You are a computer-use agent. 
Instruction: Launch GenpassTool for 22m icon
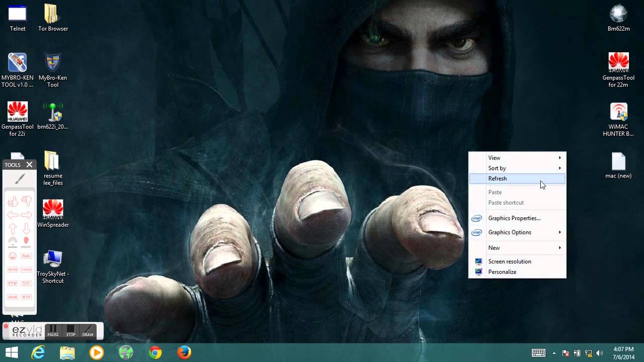click(x=618, y=70)
